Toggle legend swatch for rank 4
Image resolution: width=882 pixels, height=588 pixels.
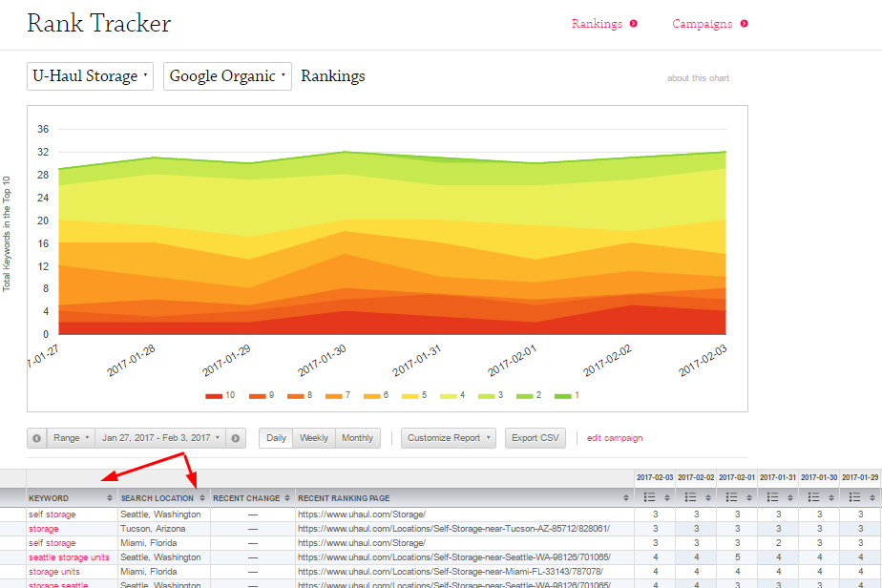click(x=449, y=396)
